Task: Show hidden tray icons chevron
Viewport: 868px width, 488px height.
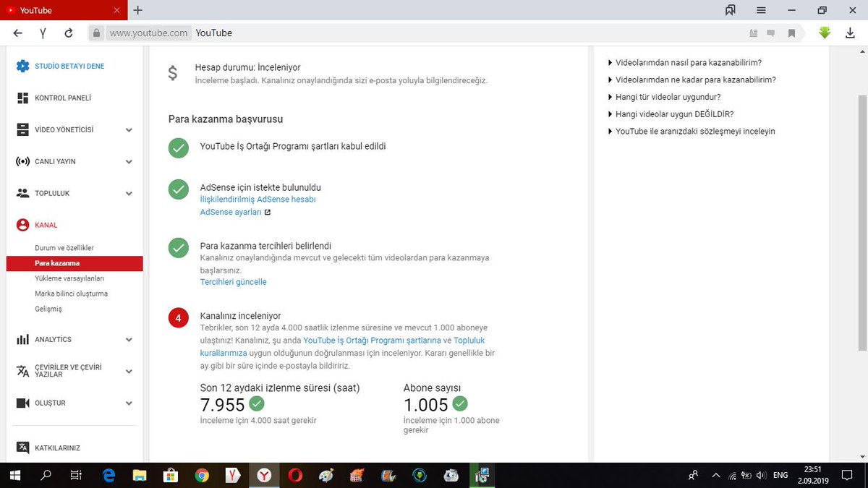Action: tap(715, 475)
